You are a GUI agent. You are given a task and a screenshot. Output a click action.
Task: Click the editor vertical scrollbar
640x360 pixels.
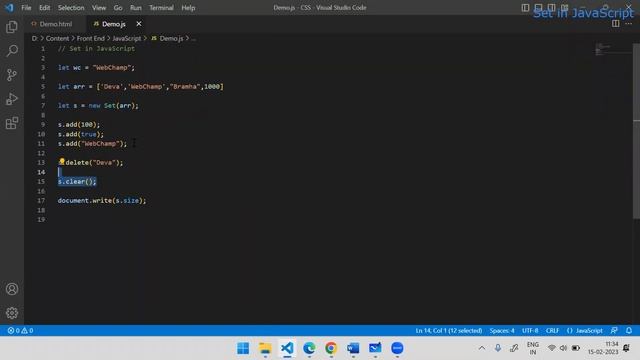coord(636,131)
